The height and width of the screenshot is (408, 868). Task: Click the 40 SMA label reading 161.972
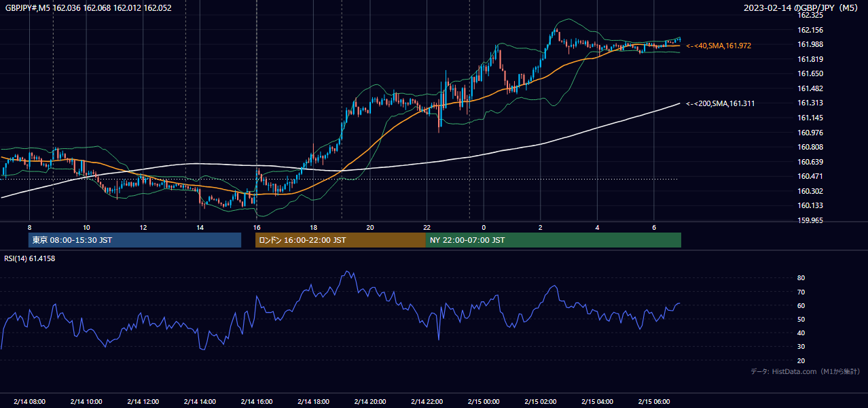click(719, 46)
